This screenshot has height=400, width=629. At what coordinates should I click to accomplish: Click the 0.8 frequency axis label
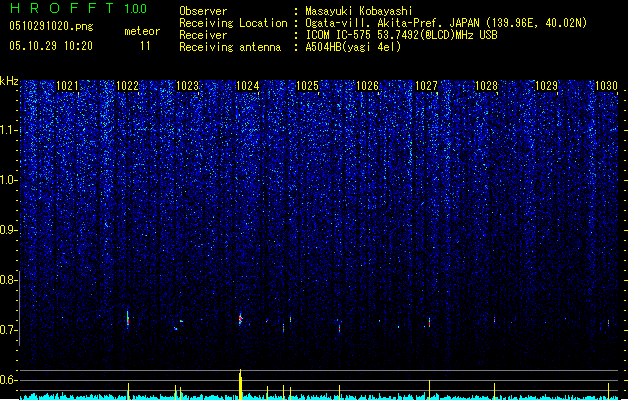pos(8,280)
